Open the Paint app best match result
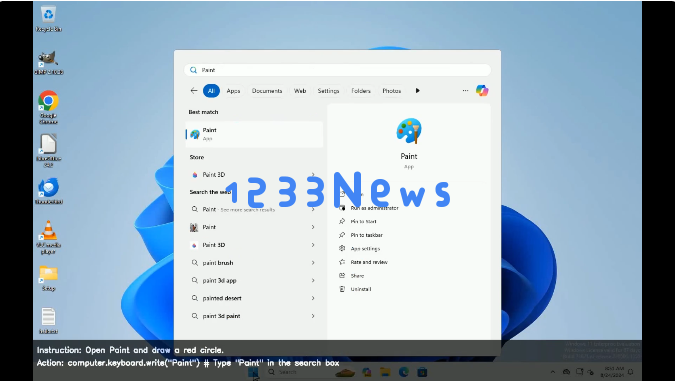Viewport: 675px width, 381px height. (254, 134)
